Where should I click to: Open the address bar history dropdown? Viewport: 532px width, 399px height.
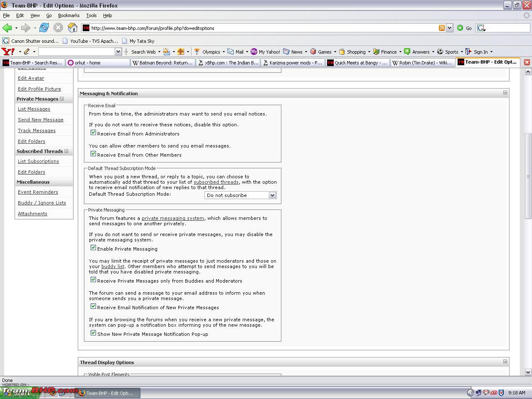[449, 28]
